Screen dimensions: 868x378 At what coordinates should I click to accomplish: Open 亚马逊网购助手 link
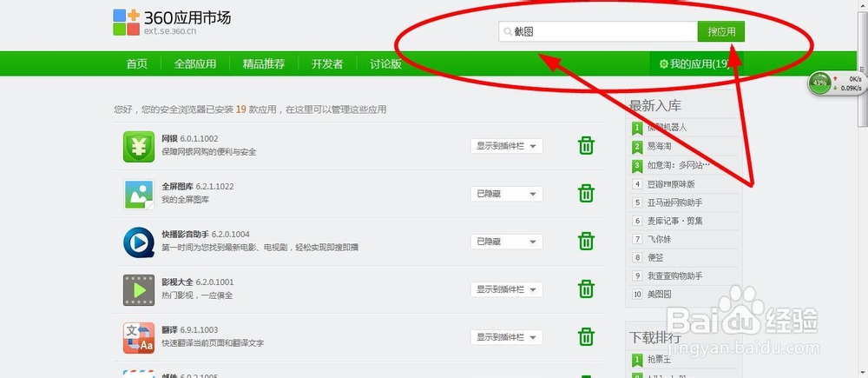point(674,202)
